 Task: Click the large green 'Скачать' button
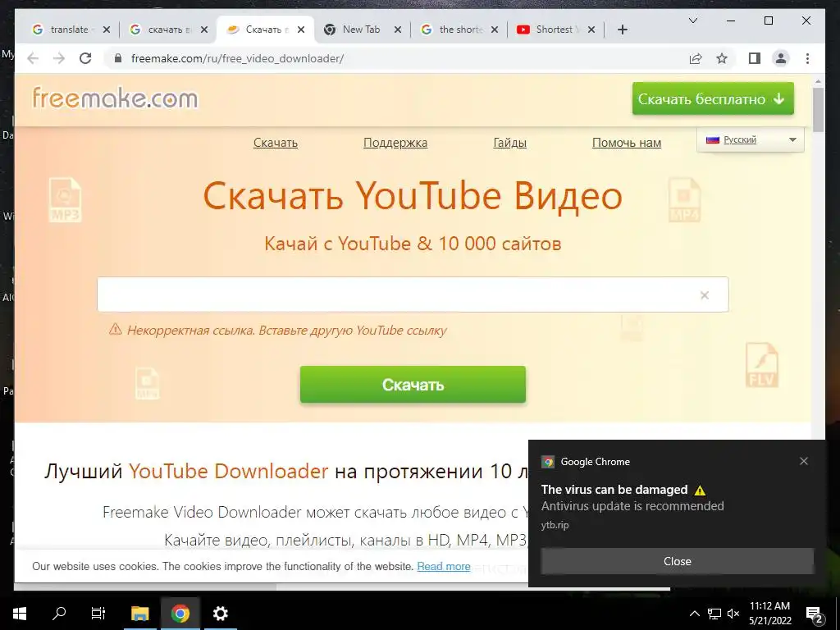coord(413,384)
